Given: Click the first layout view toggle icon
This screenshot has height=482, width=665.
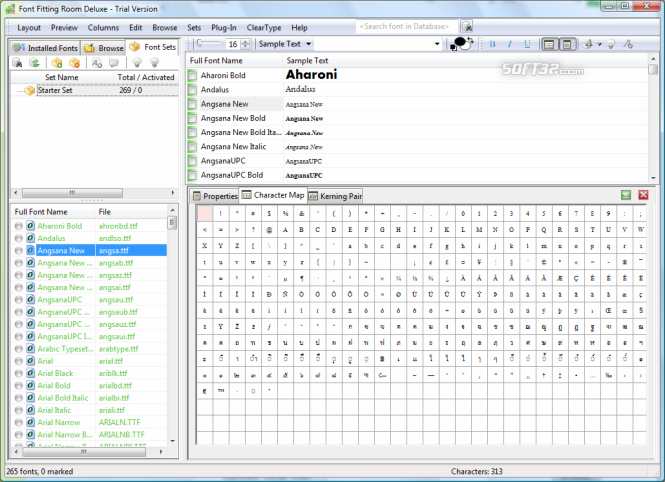Looking at the screenshot, I should (x=549, y=44).
